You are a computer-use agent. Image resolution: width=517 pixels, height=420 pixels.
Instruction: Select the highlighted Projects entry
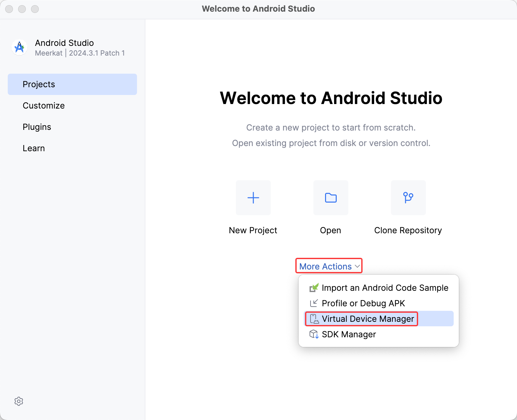point(39,84)
